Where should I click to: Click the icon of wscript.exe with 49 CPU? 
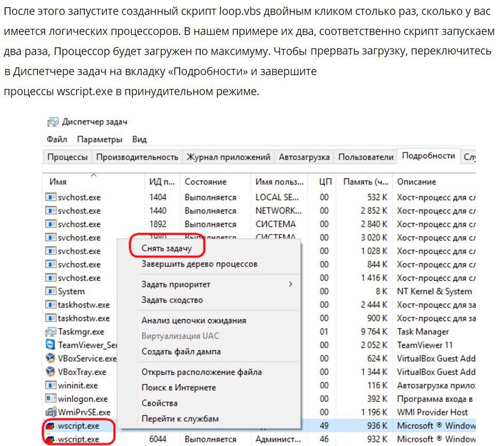pos(51,426)
